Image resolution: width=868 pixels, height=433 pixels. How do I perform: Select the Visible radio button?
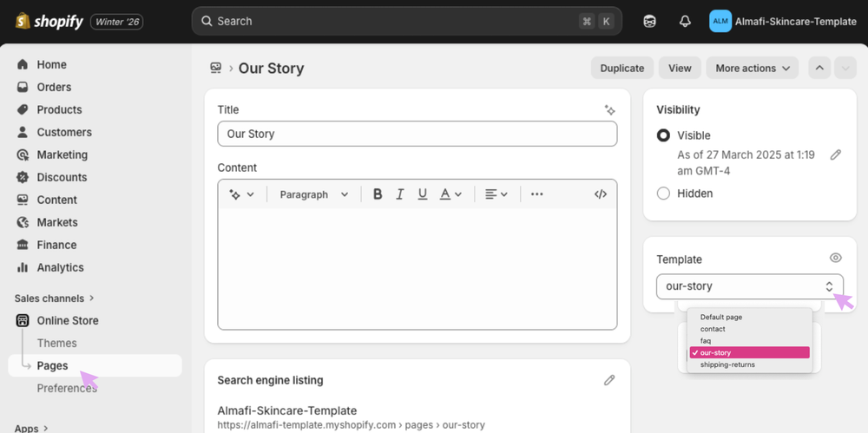[664, 135]
